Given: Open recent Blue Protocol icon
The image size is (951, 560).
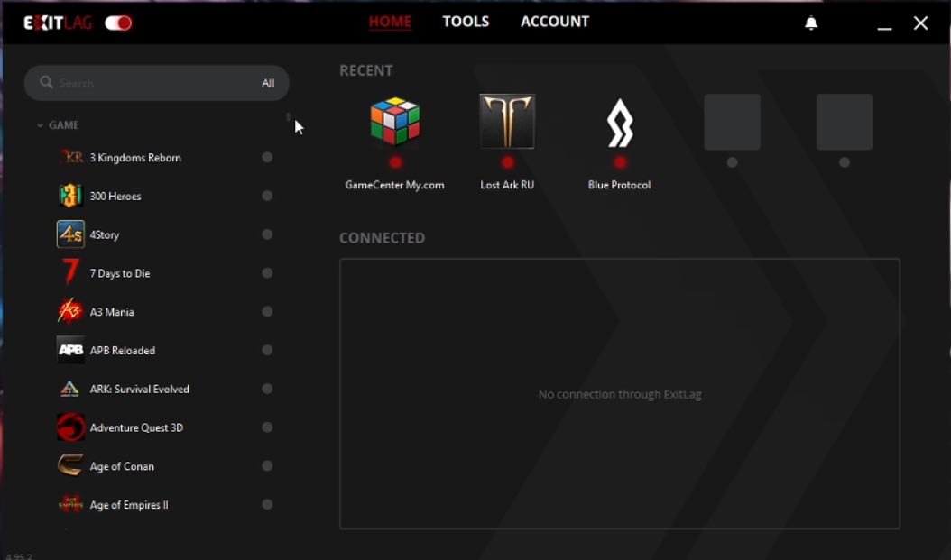Looking at the screenshot, I should (620, 123).
